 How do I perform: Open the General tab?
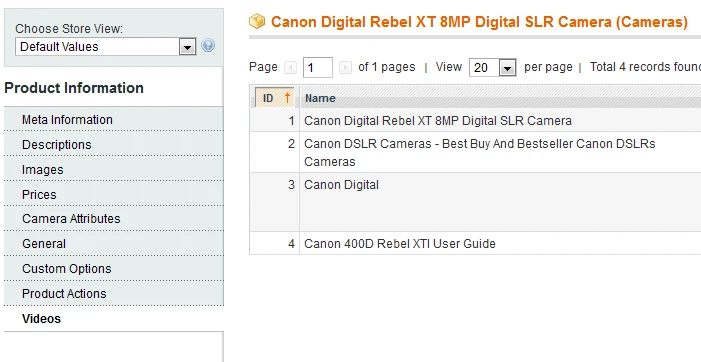[114, 244]
